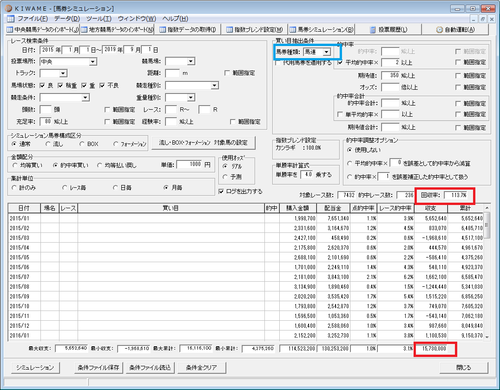This screenshot has width=500, height=390.
Task: Select the BOX radio button
Action: coord(82,144)
